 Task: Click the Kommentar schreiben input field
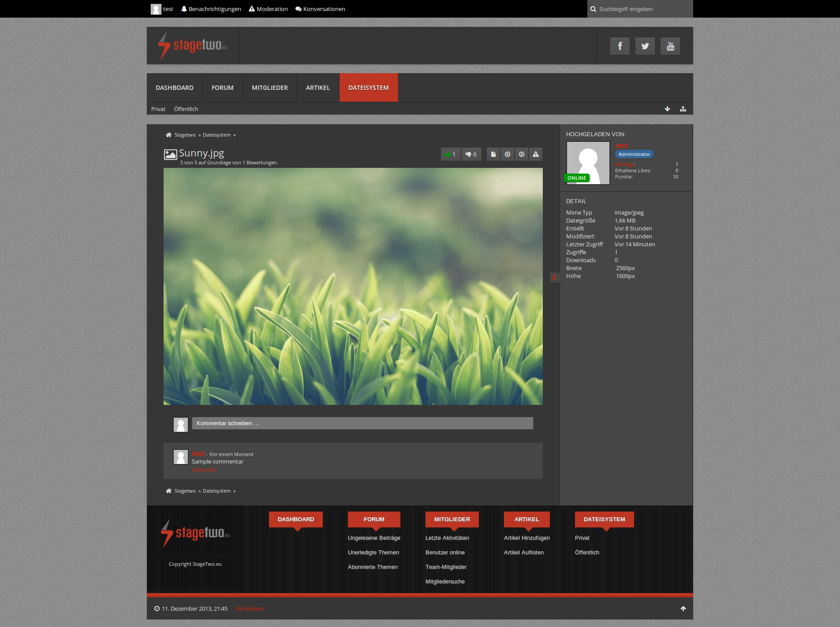point(362,423)
